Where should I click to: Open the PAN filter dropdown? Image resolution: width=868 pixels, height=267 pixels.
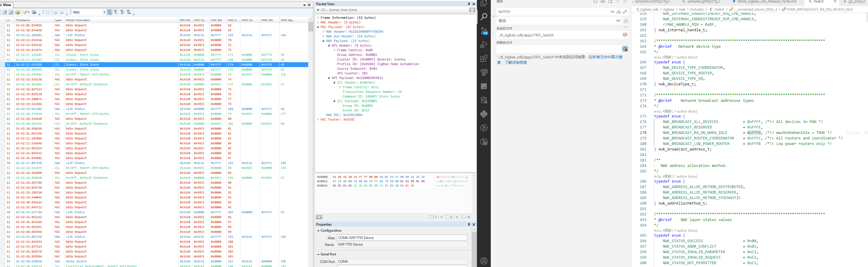tap(104, 12)
